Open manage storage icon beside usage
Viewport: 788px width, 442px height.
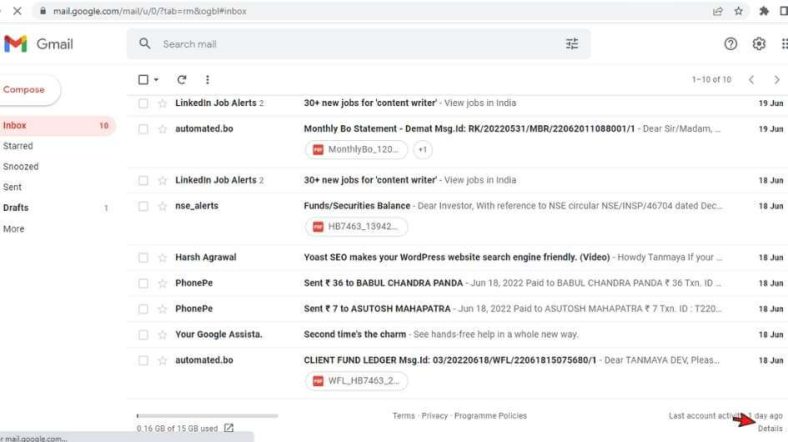coord(229,428)
